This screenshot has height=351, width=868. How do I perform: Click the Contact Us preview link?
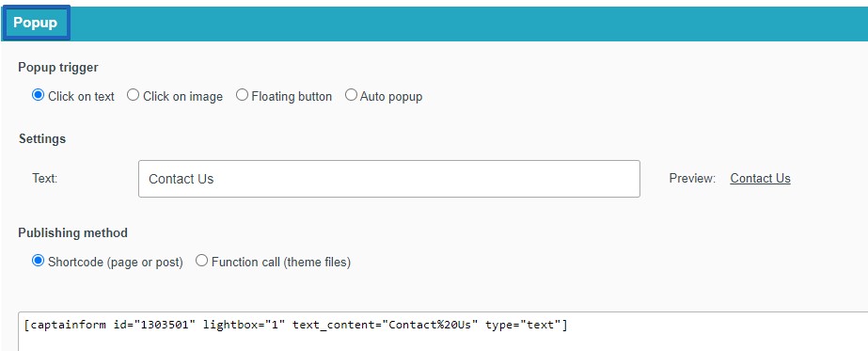760,178
